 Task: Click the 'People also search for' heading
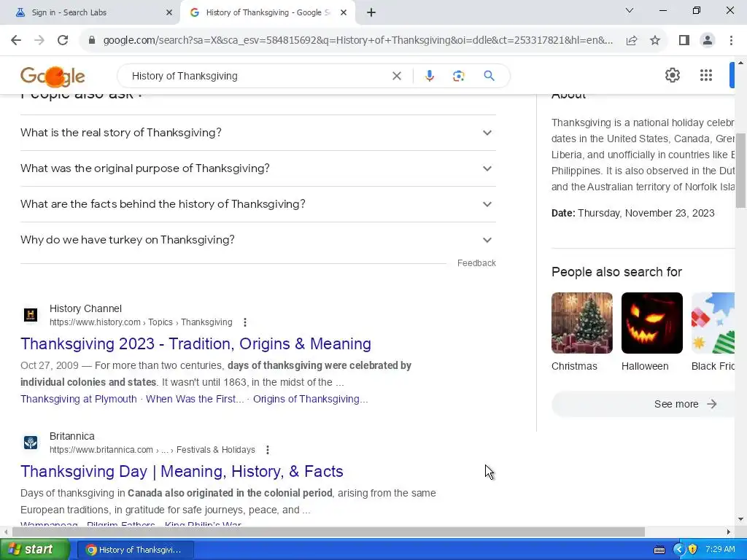coord(616,272)
